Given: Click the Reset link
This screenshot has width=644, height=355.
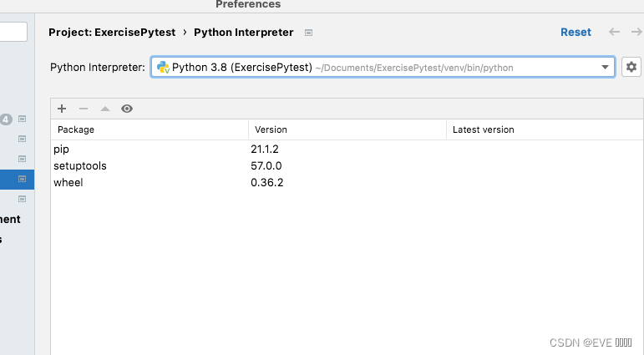Looking at the screenshot, I should pyautogui.click(x=576, y=32).
